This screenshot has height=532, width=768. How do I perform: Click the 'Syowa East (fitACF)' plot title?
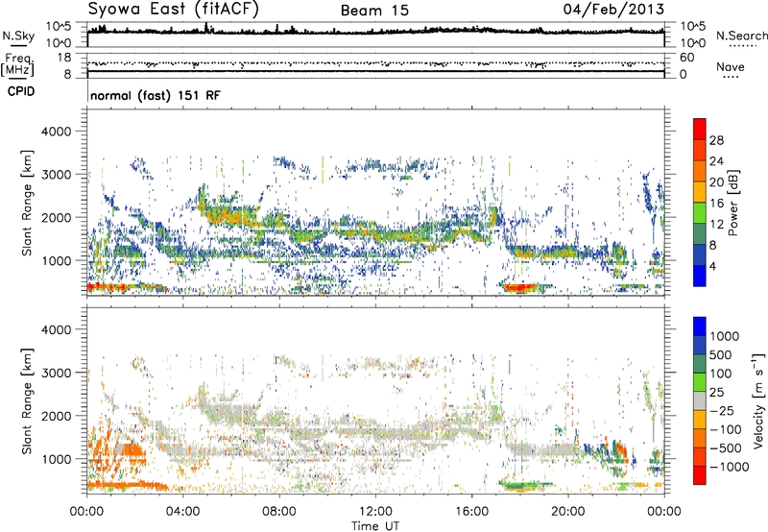tap(174, 10)
